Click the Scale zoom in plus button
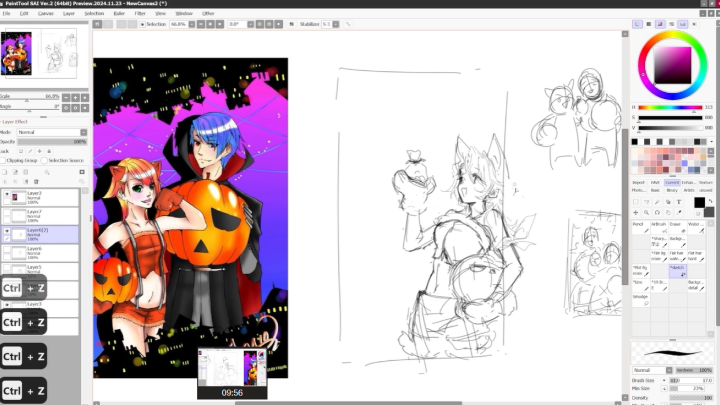The image size is (720, 405). pos(75,97)
